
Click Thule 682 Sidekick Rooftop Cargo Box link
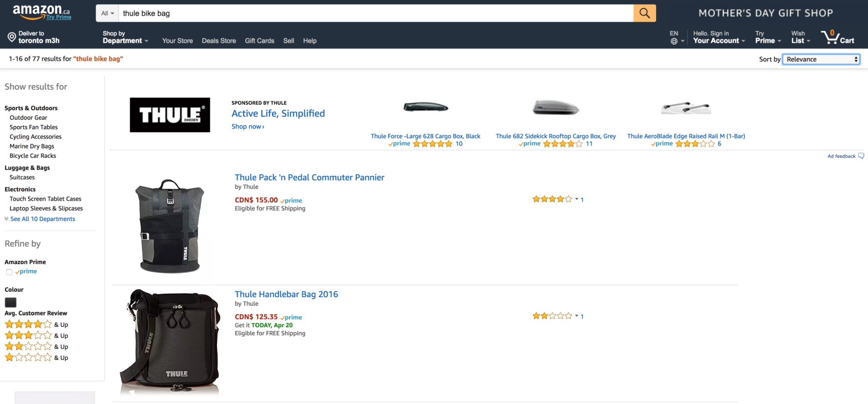tap(555, 136)
